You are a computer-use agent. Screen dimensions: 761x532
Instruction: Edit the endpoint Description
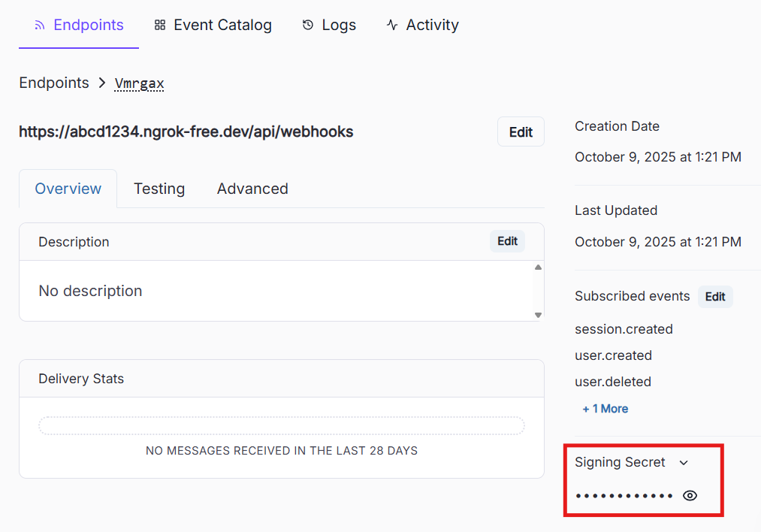click(x=507, y=241)
